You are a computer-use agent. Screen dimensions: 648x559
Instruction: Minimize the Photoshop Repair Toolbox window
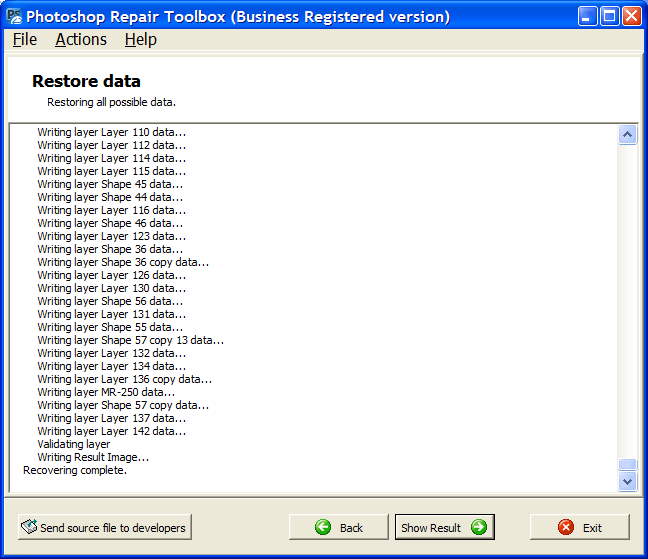[587, 17]
